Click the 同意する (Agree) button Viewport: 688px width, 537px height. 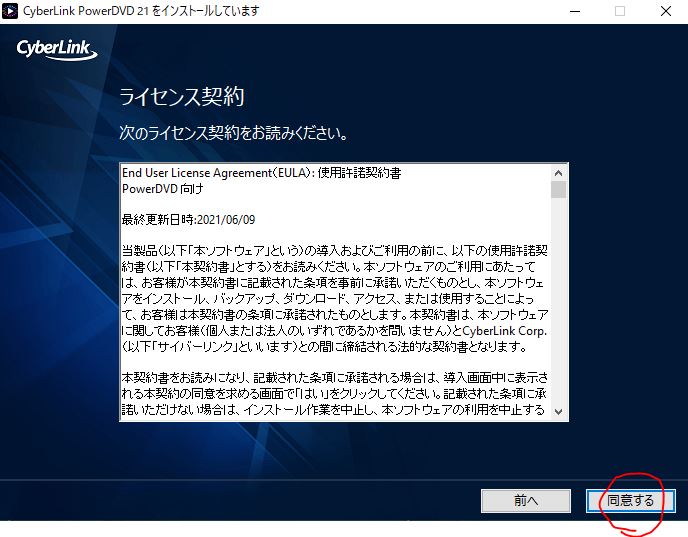pyautogui.click(x=631, y=501)
